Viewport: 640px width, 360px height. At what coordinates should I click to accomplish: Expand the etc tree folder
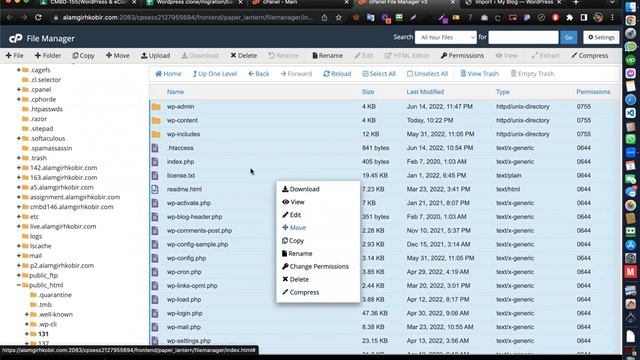click(18, 217)
